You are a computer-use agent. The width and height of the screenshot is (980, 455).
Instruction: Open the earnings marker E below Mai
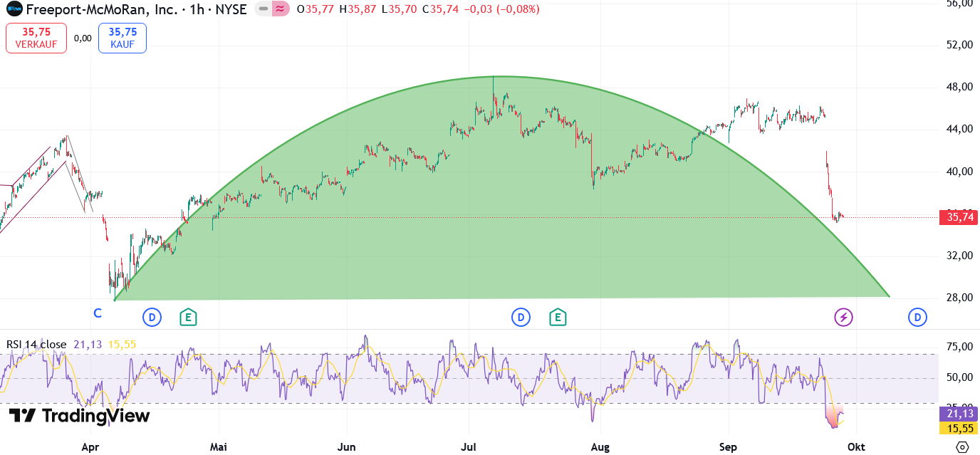click(187, 317)
